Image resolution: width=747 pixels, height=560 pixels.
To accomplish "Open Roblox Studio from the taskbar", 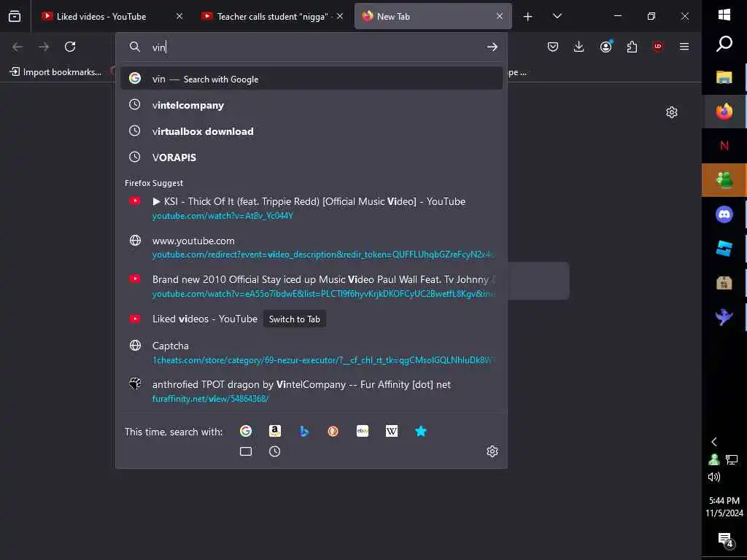I will pyautogui.click(x=724, y=249).
